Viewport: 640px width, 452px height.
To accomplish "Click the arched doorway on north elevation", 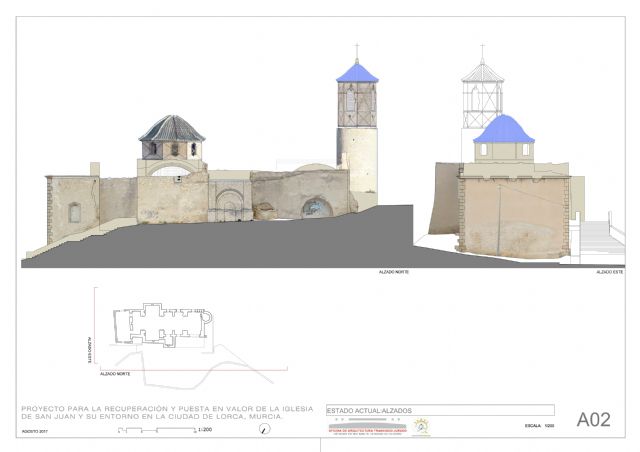I will coord(318,208).
